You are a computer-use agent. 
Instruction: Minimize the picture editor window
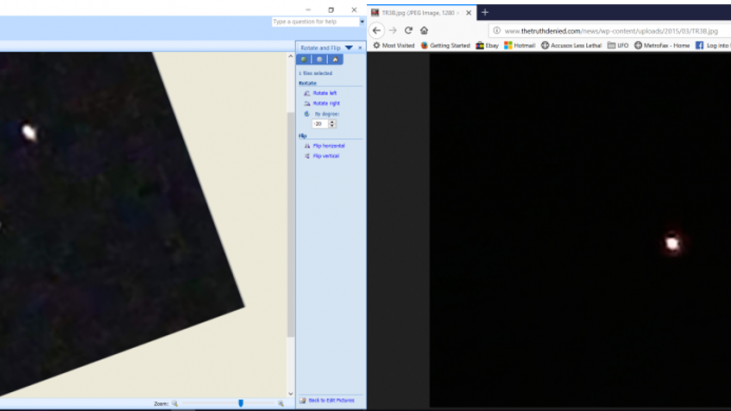coord(308,10)
